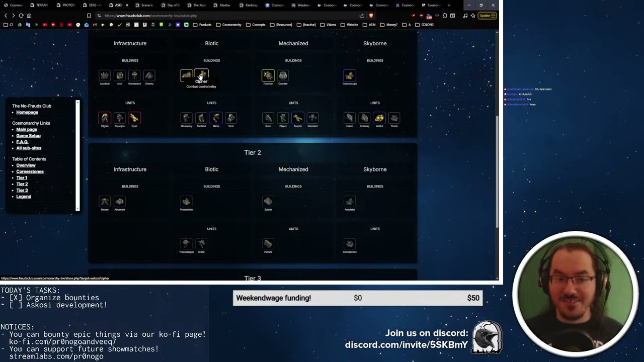Open the Inkblot unit icon
Viewport: 644px width, 362px height.
(x=379, y=118)
